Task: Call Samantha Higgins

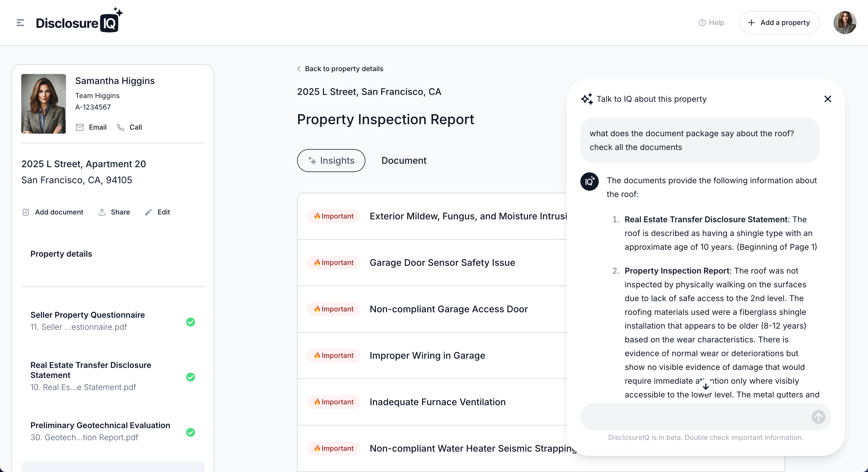Action: (129, 127)
